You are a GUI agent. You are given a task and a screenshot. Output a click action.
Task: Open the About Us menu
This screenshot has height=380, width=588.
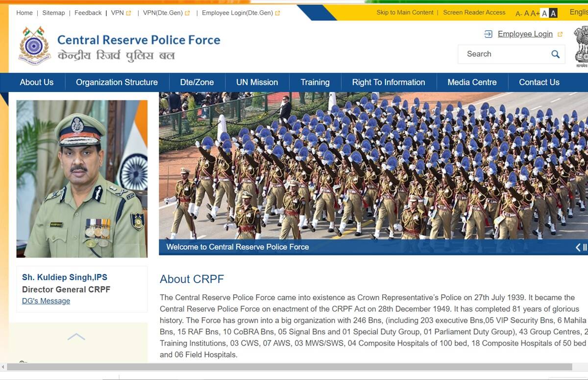point(36,82)
